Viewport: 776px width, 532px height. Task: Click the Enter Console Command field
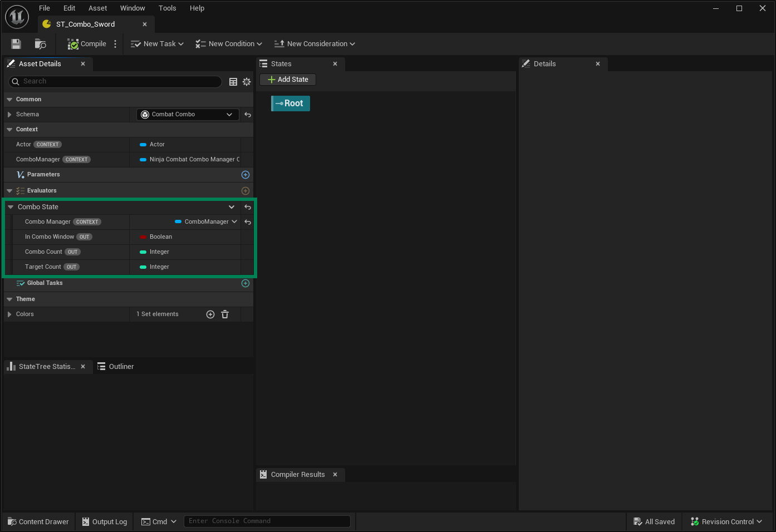(267, 521)
